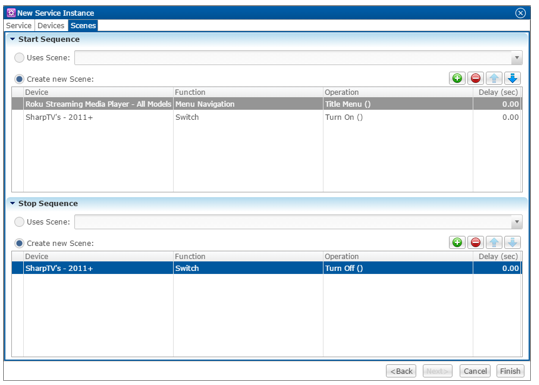539x385 pixels.
Task: Click Turn Off () operation cell
Action: (398, 268)
